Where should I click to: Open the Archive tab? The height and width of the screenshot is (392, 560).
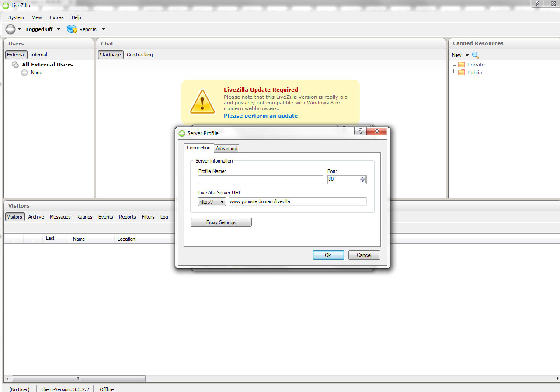coord(36,217)
